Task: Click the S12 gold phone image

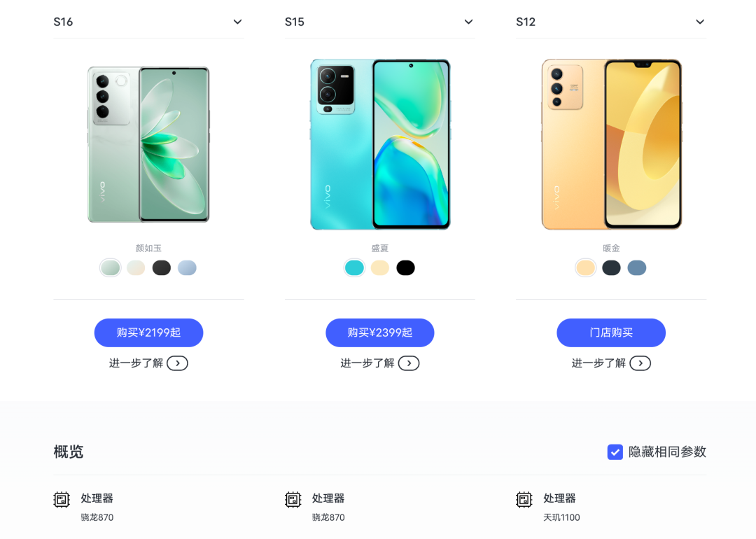Action: pos(611,144)
